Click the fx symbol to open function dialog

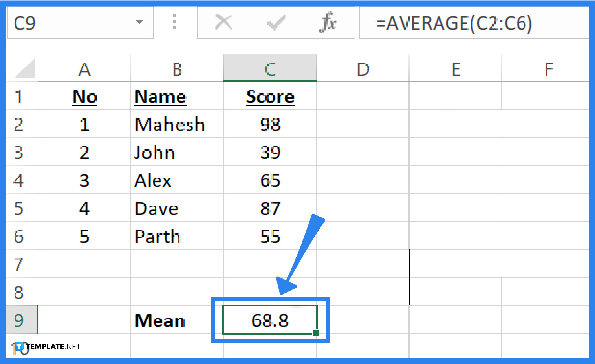[328, 23]
